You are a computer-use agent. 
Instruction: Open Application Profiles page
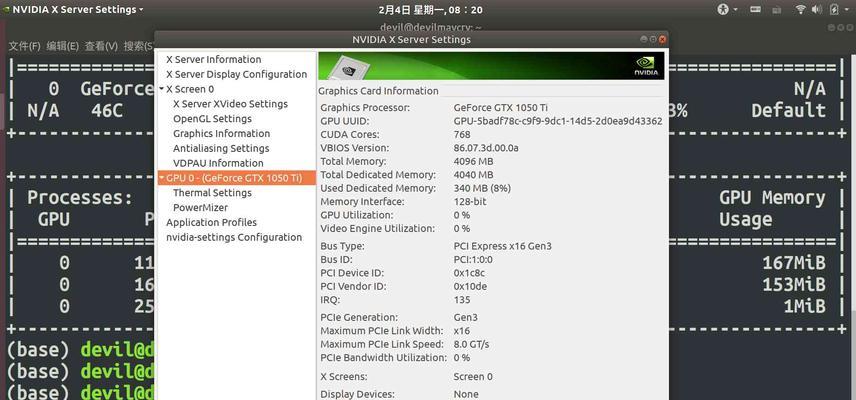[211, 222]
